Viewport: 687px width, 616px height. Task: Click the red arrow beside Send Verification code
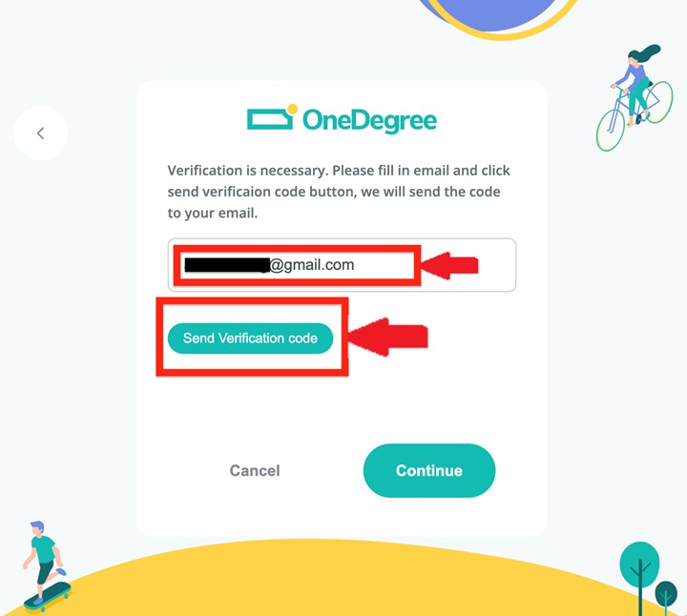[388, 338]
